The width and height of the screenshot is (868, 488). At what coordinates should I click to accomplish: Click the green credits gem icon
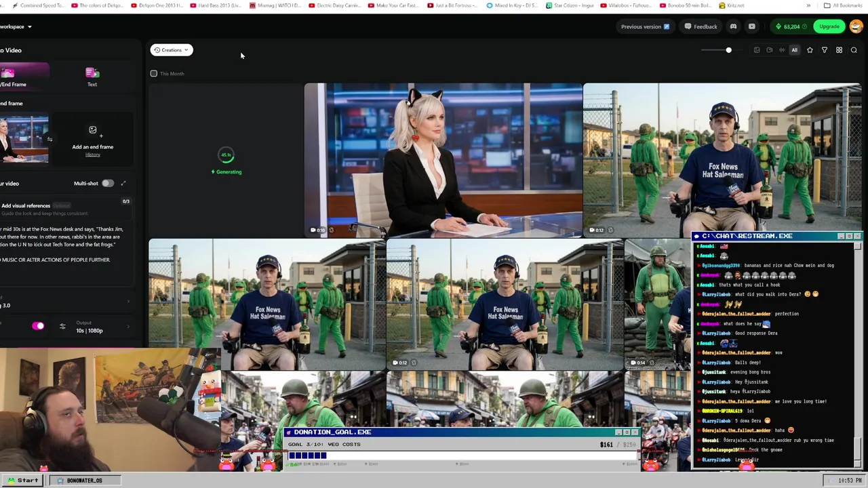click(778, 26)
